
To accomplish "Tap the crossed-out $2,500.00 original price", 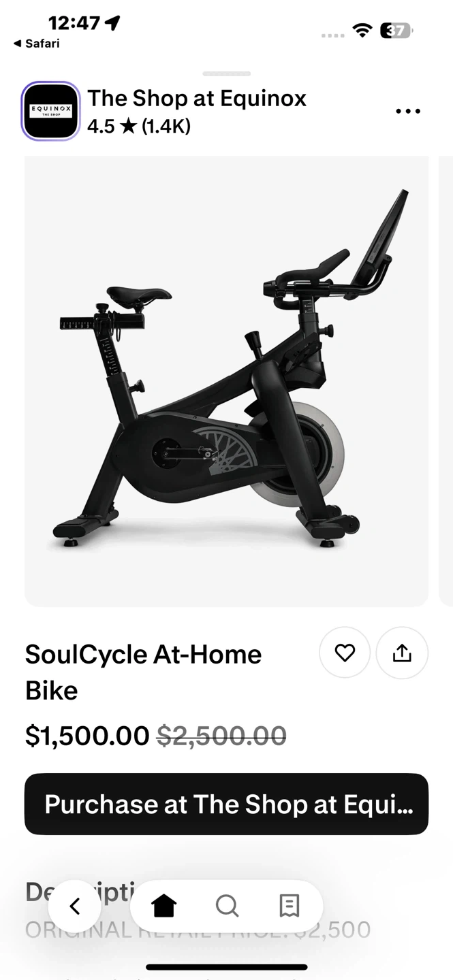I will pyautogui.click(x=221, y=736).
